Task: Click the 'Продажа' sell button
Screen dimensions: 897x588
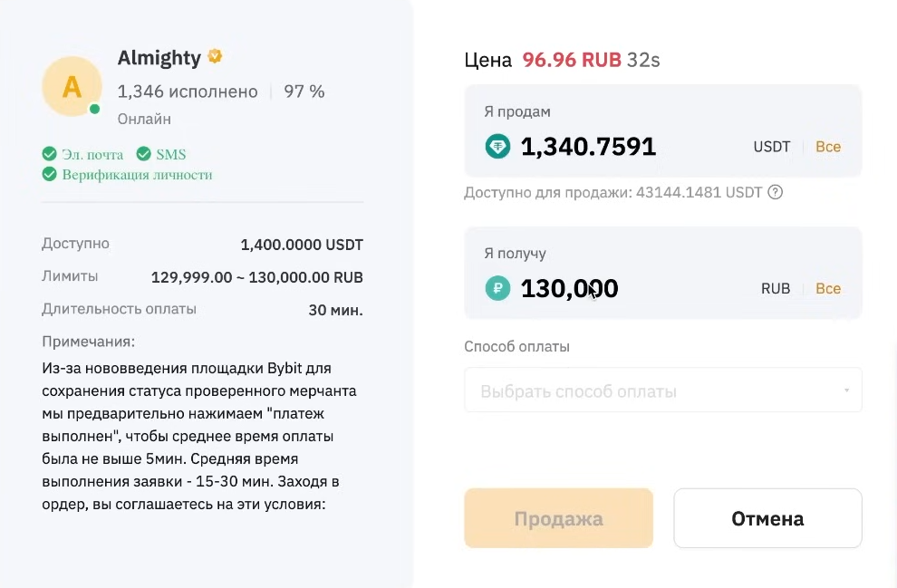Action: click(x=558, y=518)
